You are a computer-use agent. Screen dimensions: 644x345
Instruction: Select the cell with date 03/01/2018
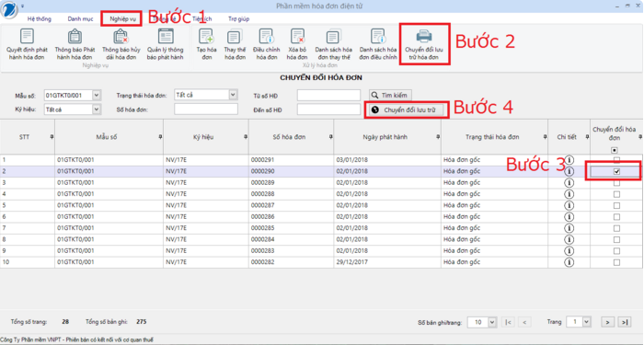387,160
